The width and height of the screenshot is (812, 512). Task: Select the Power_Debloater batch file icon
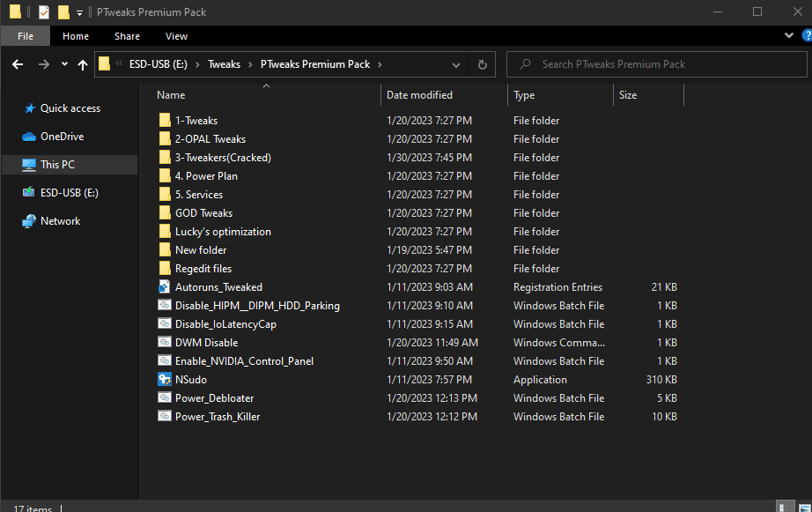pos(164,398)
